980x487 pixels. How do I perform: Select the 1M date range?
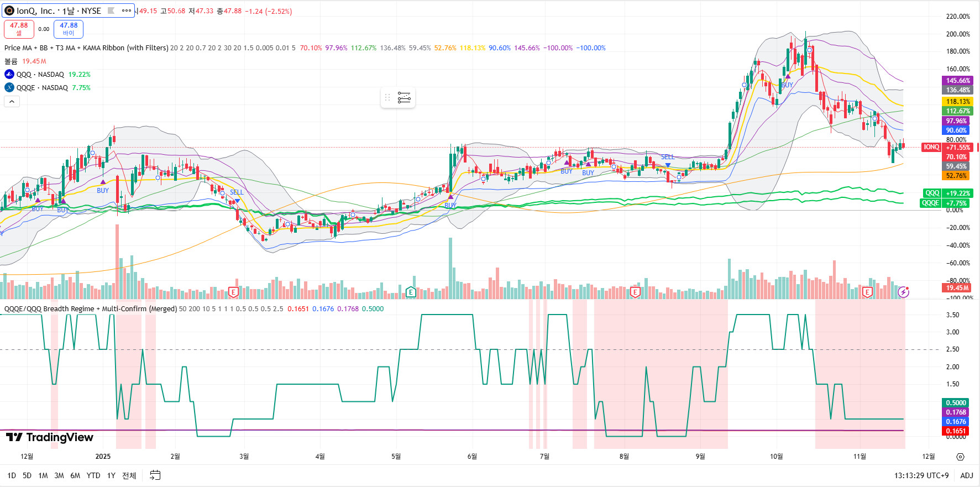coord(43,475)
